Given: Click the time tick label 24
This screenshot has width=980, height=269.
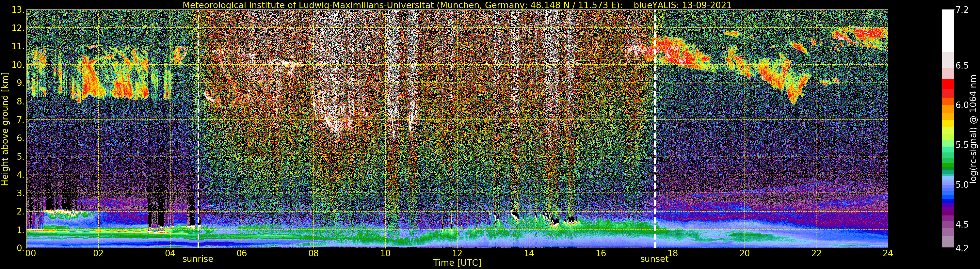Looking at the screenshot, I should pyautogui.click(x=888, y=253).
